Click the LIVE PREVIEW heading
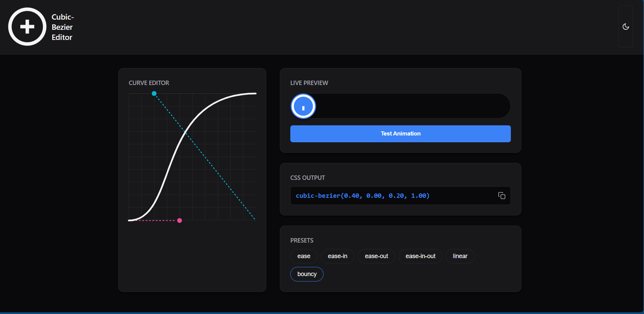Screen dimensions: 644x314 [309, 83]
